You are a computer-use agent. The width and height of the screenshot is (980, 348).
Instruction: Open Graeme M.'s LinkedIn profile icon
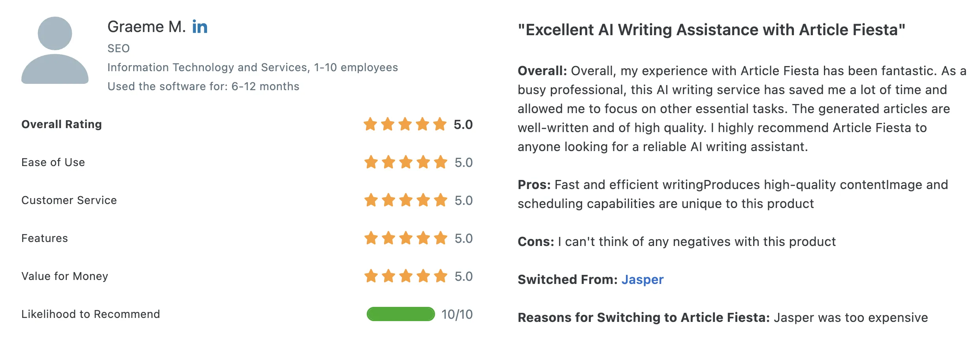(x=200, y=27)
